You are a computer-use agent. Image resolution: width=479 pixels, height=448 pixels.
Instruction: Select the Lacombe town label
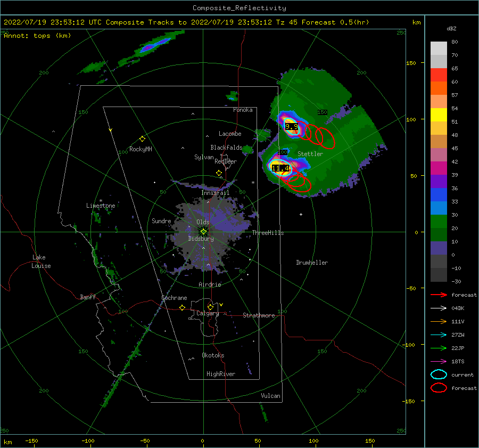(230, 134)
